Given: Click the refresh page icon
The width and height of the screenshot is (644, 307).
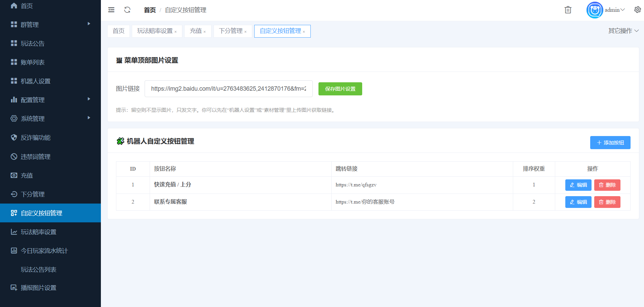Looking at the screenshot, I should (x=127, y=10).
